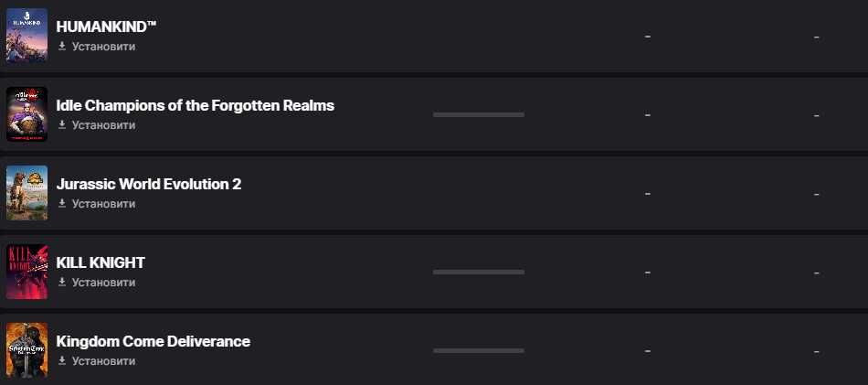
Task: Click download icon for Idle Champions
Action: (62, 125)
